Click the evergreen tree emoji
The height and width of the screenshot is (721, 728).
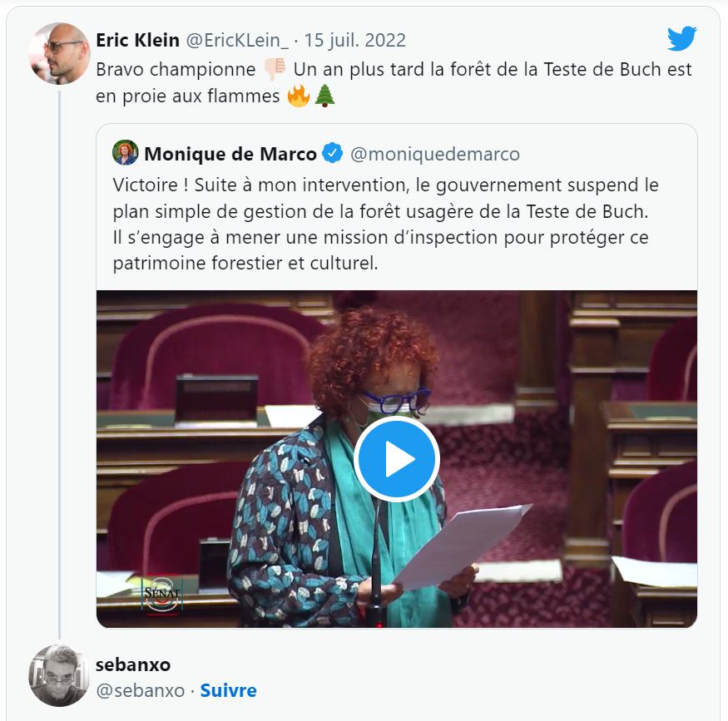[324, 96]
